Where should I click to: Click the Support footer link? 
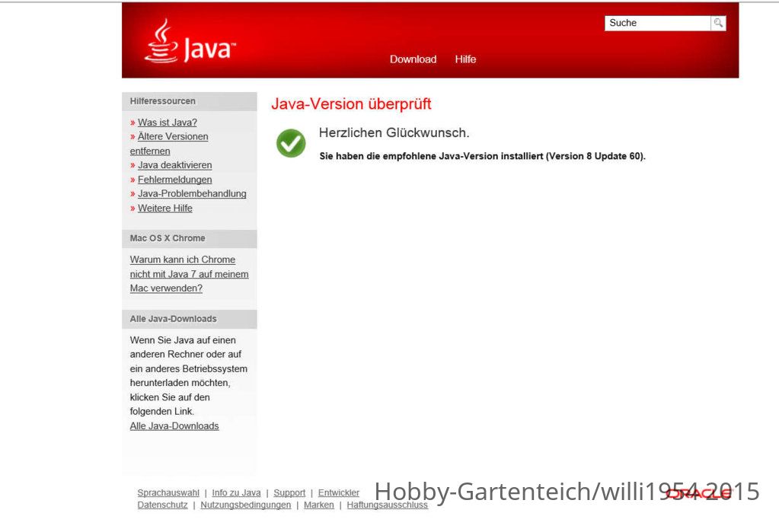pyautogui.click(x=289, y=492)
